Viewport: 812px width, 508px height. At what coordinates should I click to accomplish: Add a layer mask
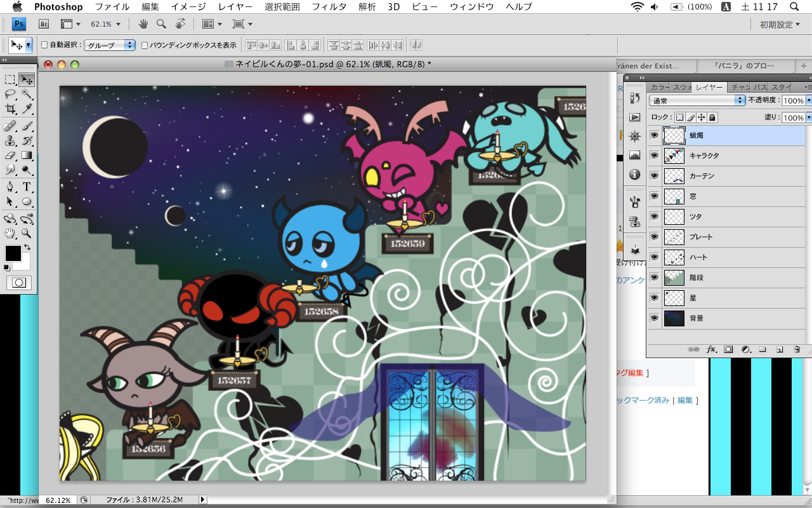coord(729,349)
